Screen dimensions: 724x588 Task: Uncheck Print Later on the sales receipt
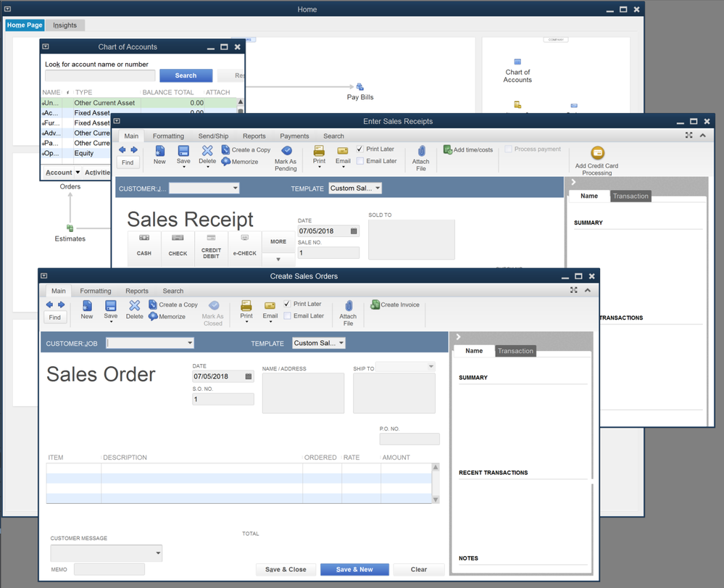click(359, 148)
